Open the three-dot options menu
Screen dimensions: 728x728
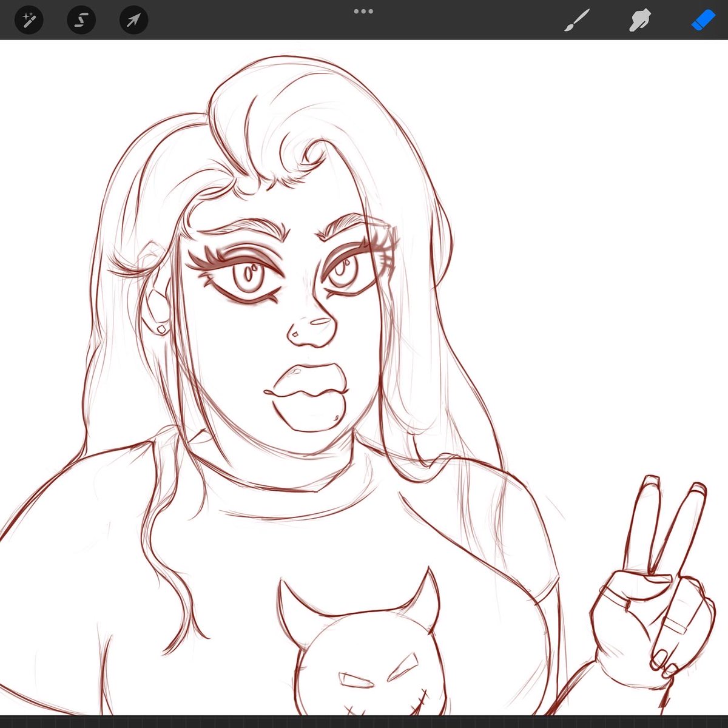point(363,11)
